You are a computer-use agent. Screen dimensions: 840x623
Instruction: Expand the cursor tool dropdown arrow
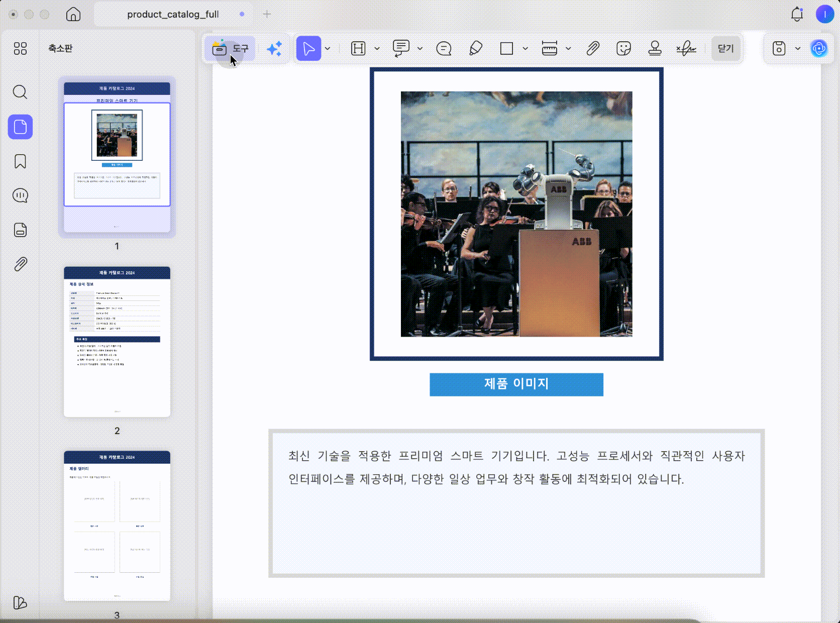[328, 49]
